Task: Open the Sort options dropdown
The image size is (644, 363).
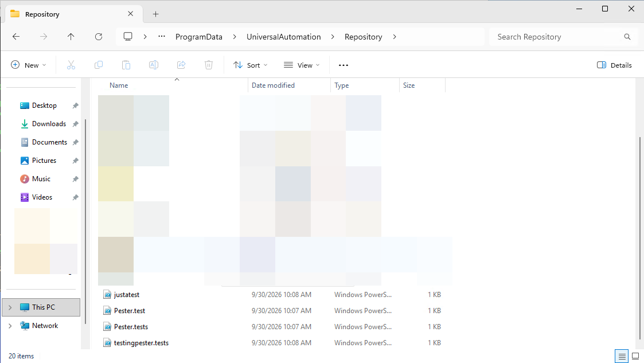Action: (251, 65)
